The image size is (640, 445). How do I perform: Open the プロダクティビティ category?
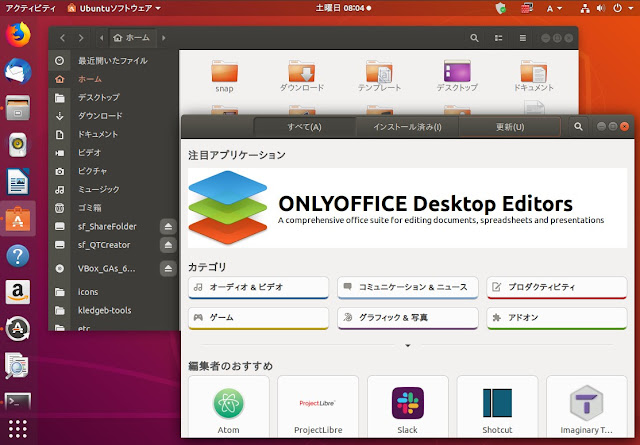(557, 287)
